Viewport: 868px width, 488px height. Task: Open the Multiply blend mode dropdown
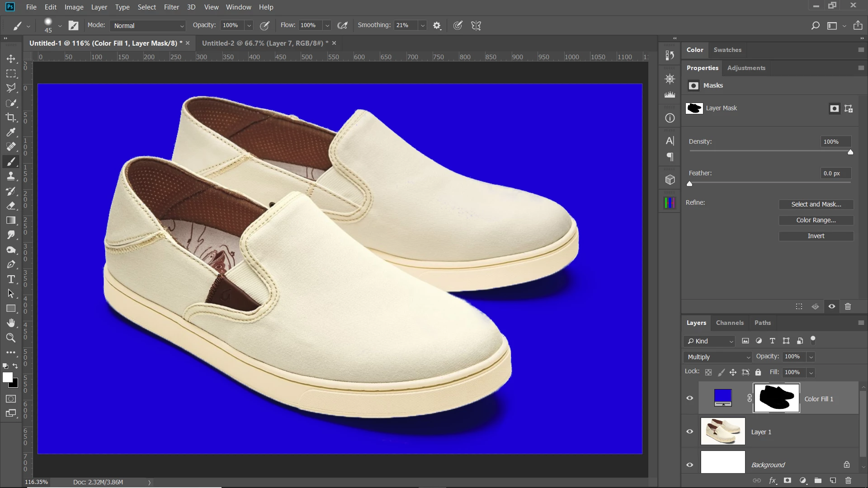[718, 357]
